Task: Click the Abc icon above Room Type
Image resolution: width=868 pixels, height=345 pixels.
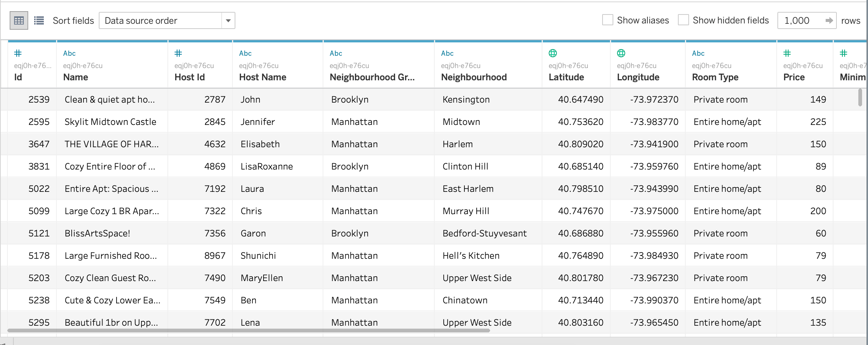Action: tap(698, 53)
